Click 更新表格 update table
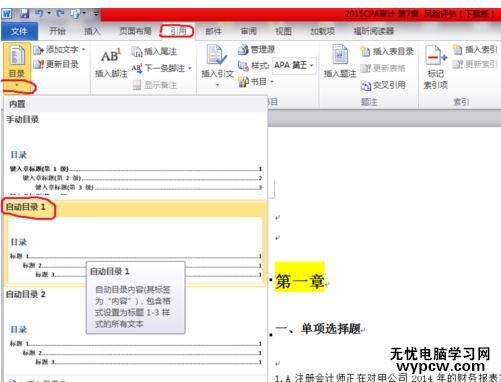Viewport: 501px width, 382px height. point(383,68)
